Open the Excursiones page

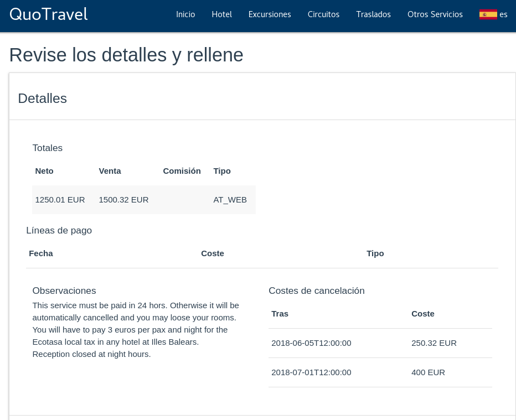coord(270,14)
